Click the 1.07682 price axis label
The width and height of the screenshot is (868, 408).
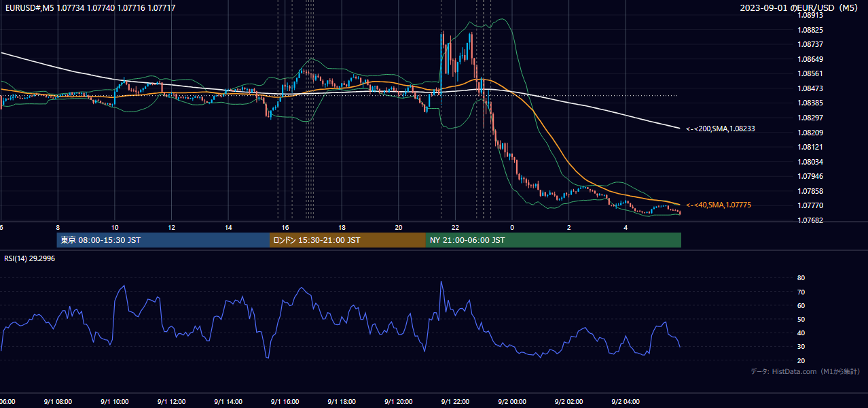tap(811, 220)
